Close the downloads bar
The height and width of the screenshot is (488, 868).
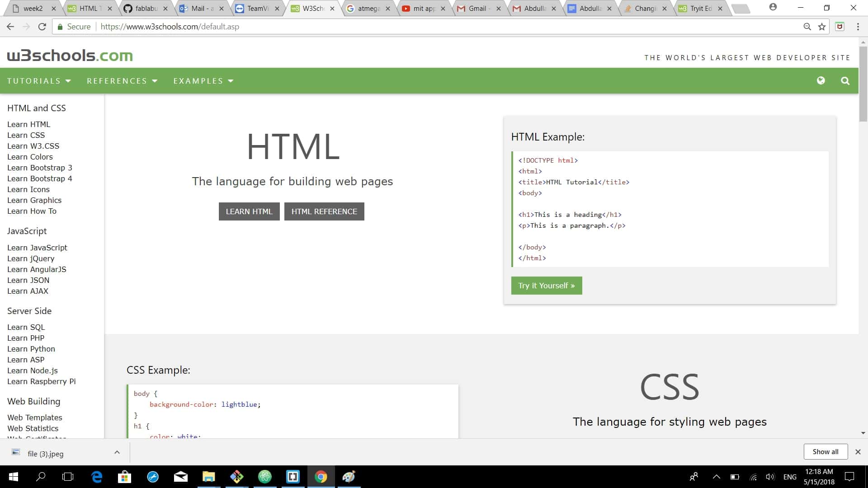click(x=858, y=452)
